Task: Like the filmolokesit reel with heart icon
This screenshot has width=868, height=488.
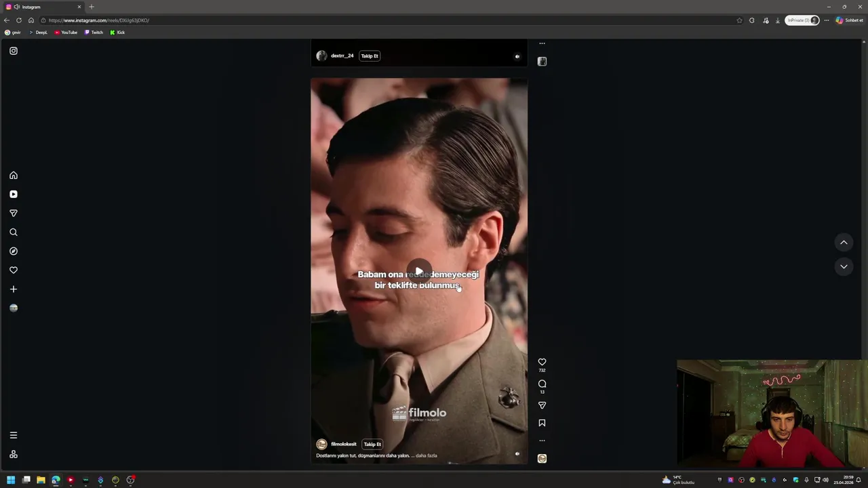Action: tap(542, 362)
